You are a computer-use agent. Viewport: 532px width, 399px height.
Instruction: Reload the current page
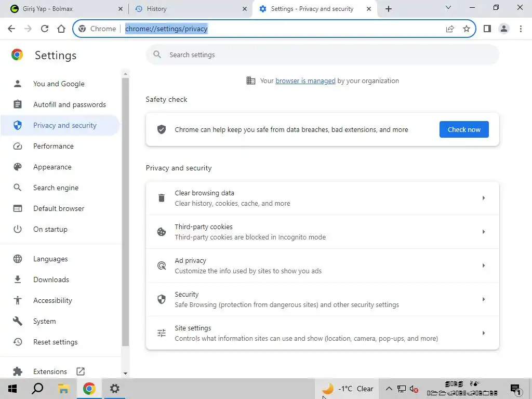coord(45,29)
